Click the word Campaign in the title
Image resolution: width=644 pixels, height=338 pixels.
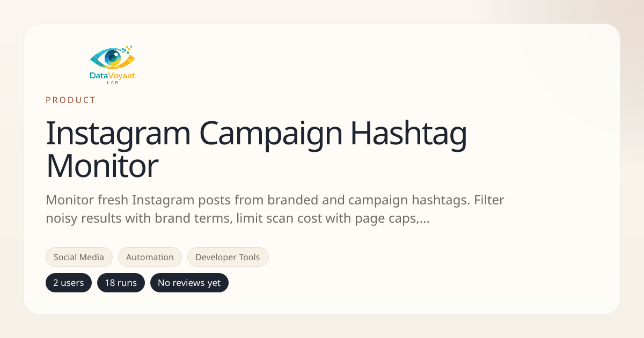point(271,134)
